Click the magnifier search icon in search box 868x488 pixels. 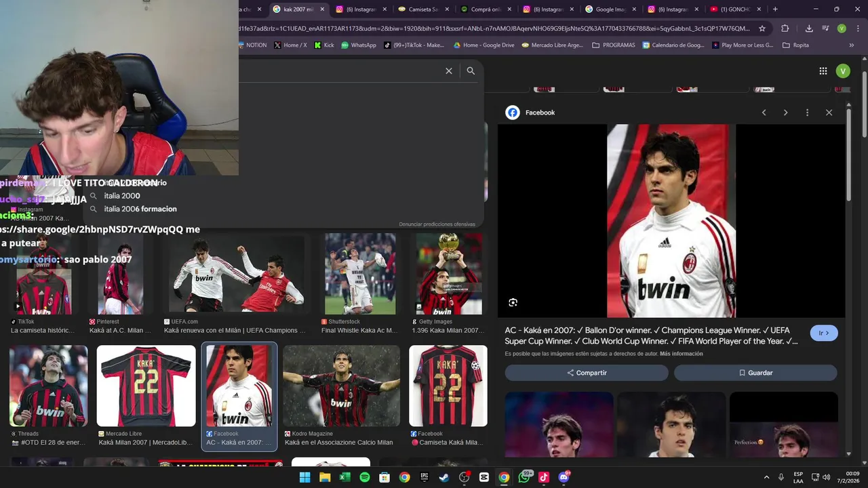[471, 71]
